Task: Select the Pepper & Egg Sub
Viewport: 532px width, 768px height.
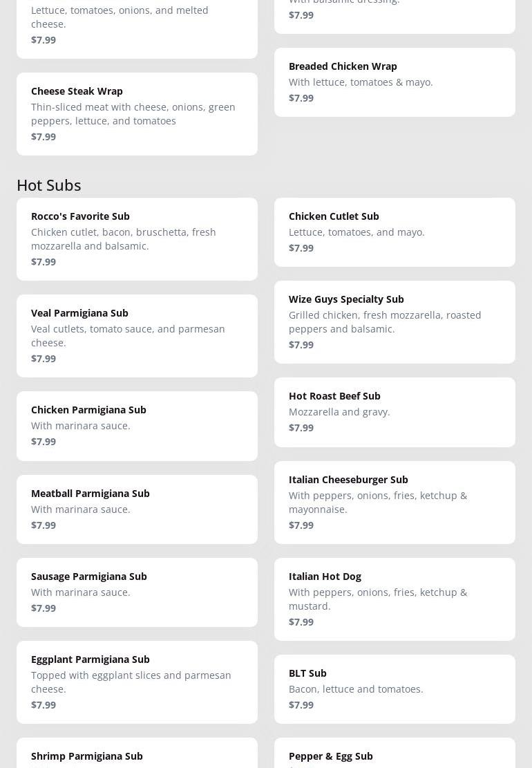Action: tap(395, 756)
